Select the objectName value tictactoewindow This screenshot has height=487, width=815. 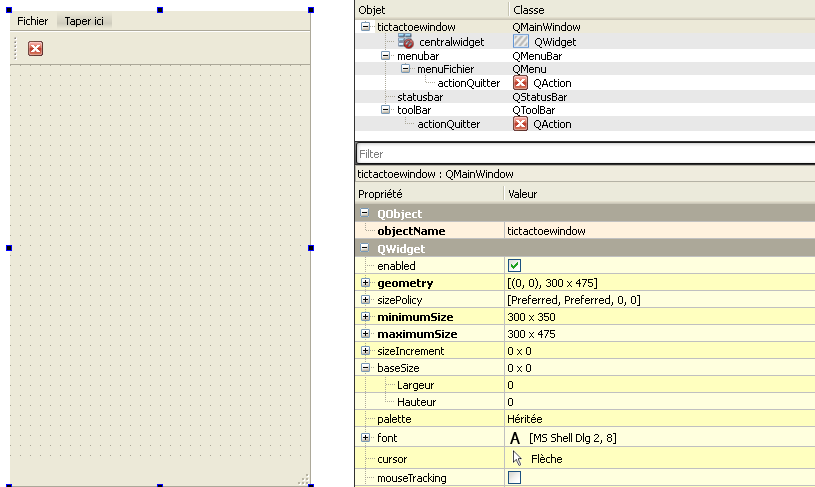click(x=546, y=231)
